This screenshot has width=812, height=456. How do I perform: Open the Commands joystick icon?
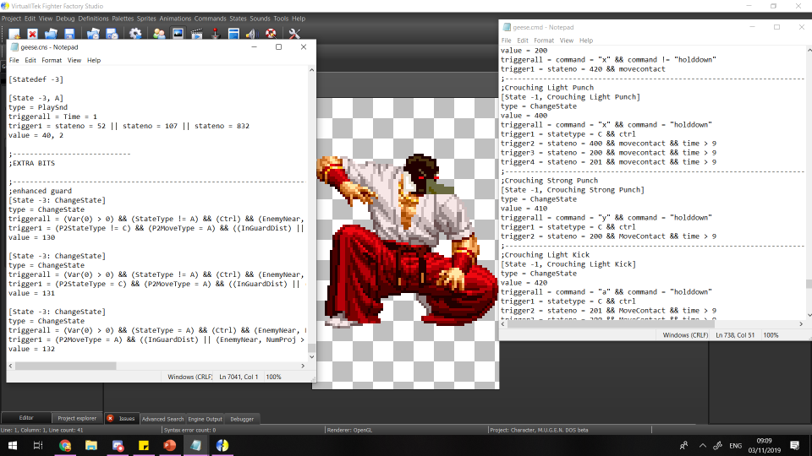[x=215, y=34]
